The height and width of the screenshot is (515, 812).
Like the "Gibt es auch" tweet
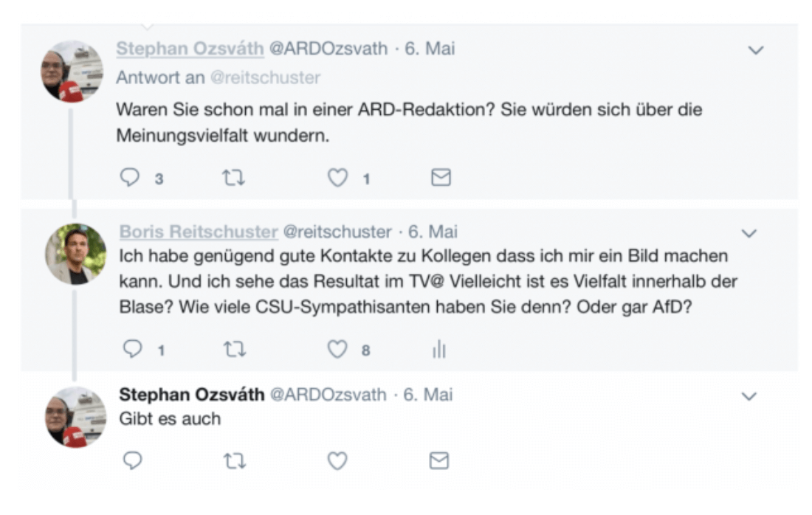pos(337,461)
